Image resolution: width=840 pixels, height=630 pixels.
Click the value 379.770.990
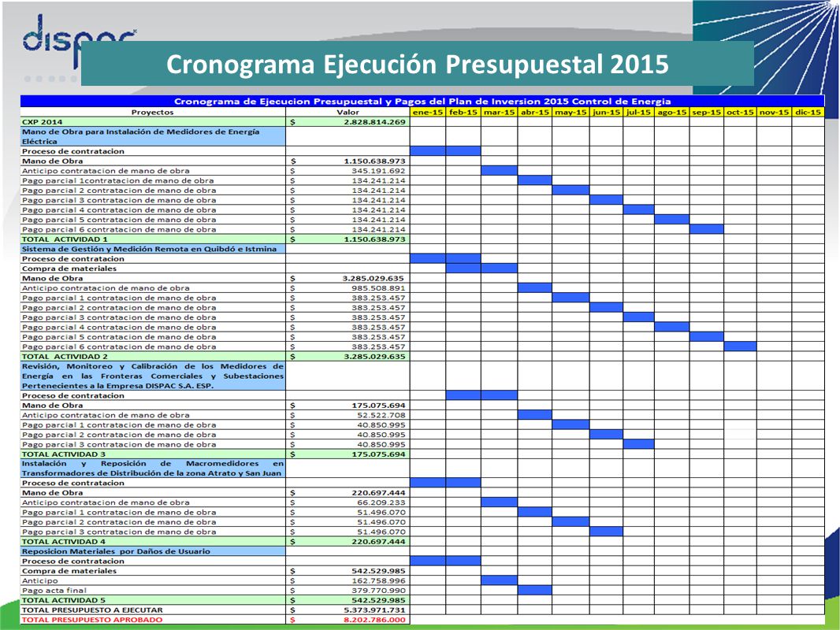point(378,591)
